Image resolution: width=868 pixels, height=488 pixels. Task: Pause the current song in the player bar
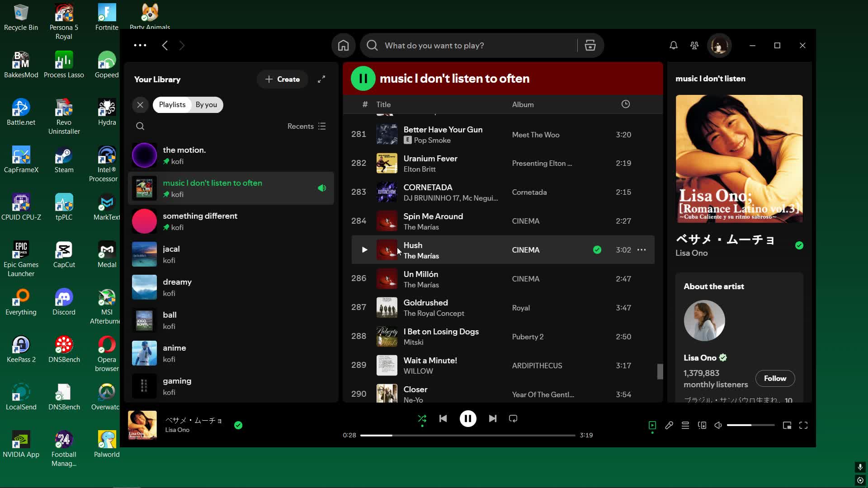(468, 419)
